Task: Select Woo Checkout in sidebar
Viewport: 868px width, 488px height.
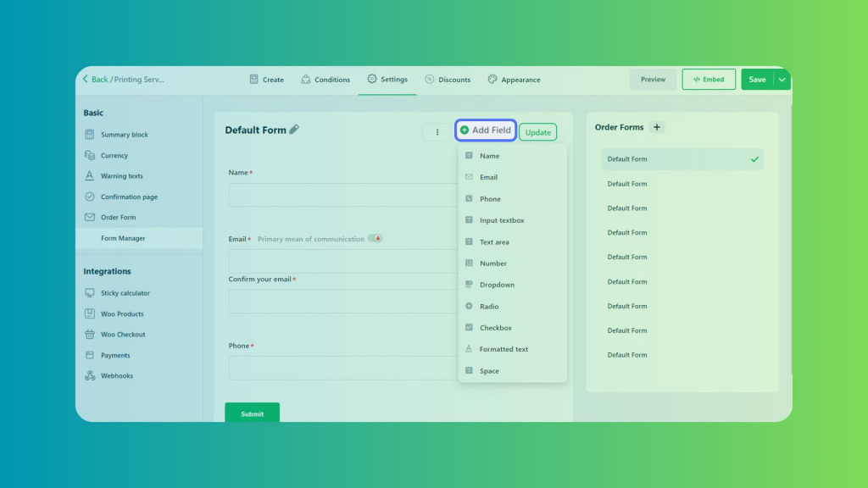Action: (123, 335)
